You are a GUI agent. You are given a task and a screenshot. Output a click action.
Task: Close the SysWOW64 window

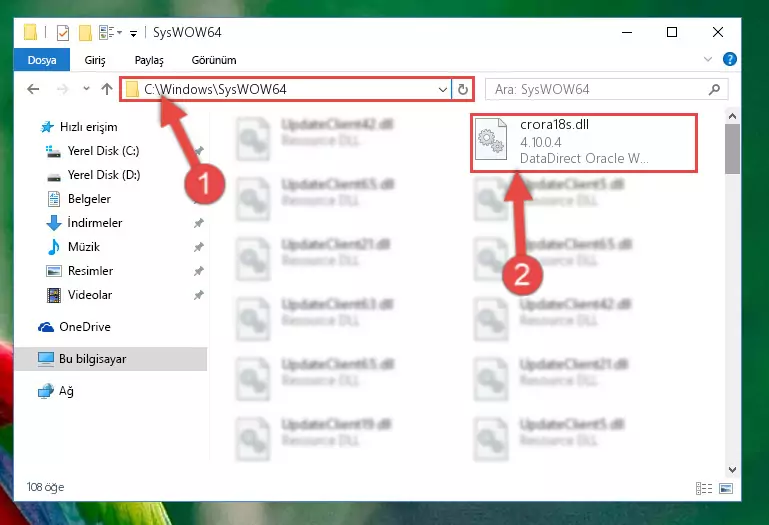pos(718,32)
